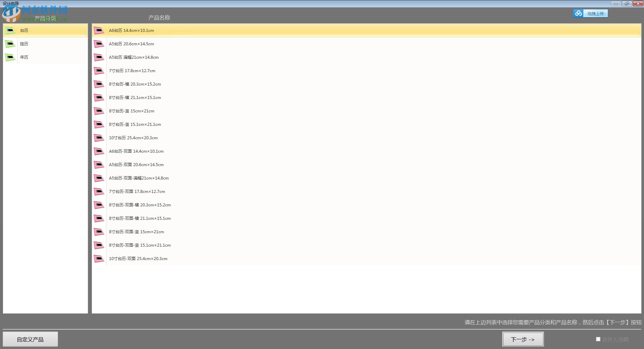The image size is (644, 349).
Task: Click the pink icon for A5台历 满幅21cm×14.8cm
Action: (x=99, y=57)
